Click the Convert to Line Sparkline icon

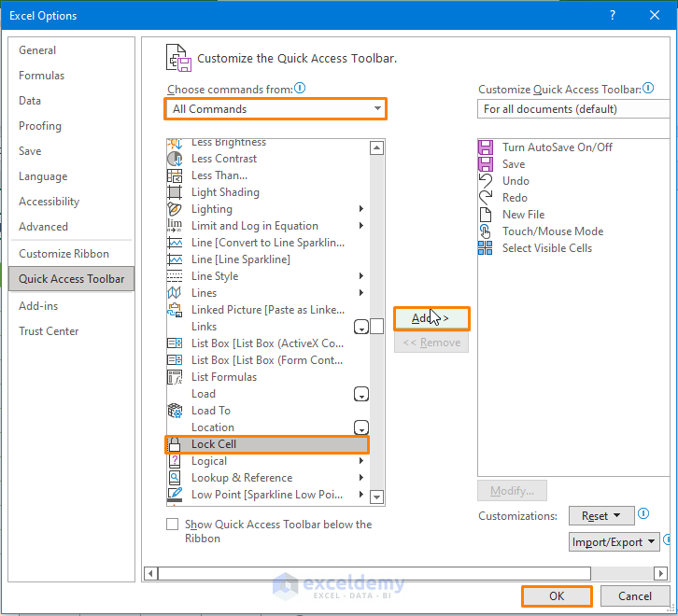175,243
